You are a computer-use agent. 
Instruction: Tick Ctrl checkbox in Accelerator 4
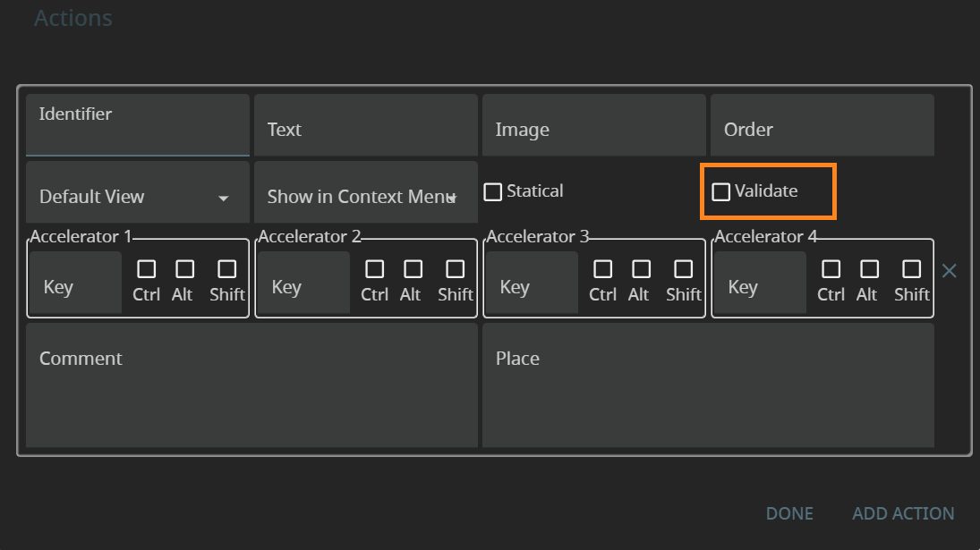[831, 269]
